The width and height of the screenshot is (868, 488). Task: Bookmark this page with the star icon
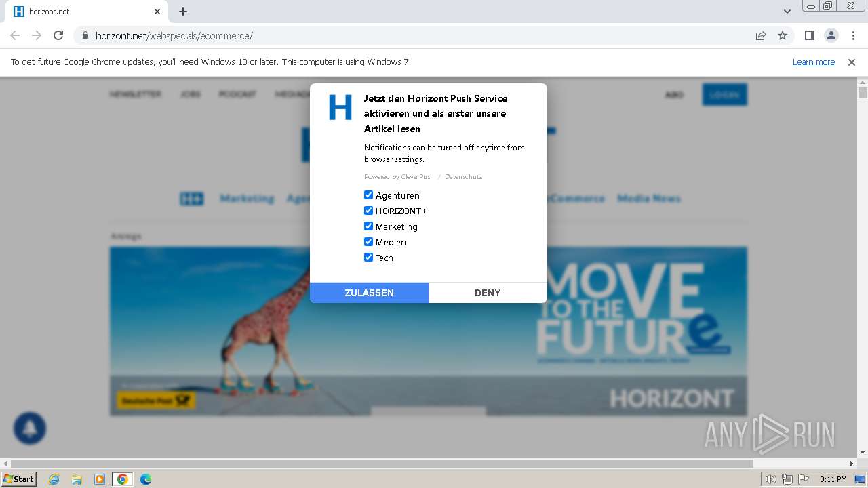783,35
